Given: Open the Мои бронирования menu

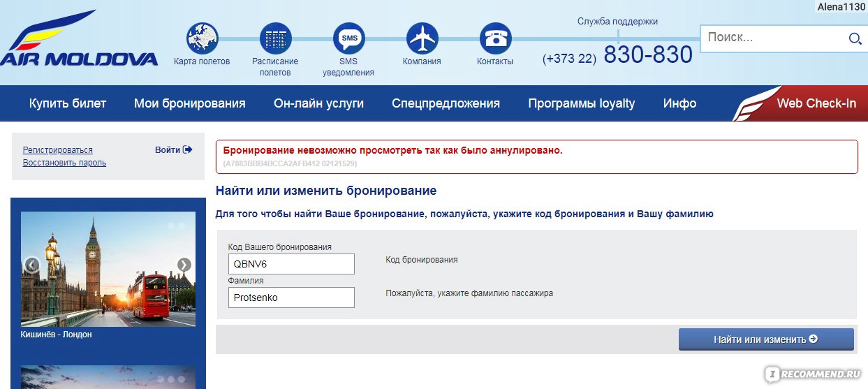Looking at the screenshot, I should click(189, 103).
